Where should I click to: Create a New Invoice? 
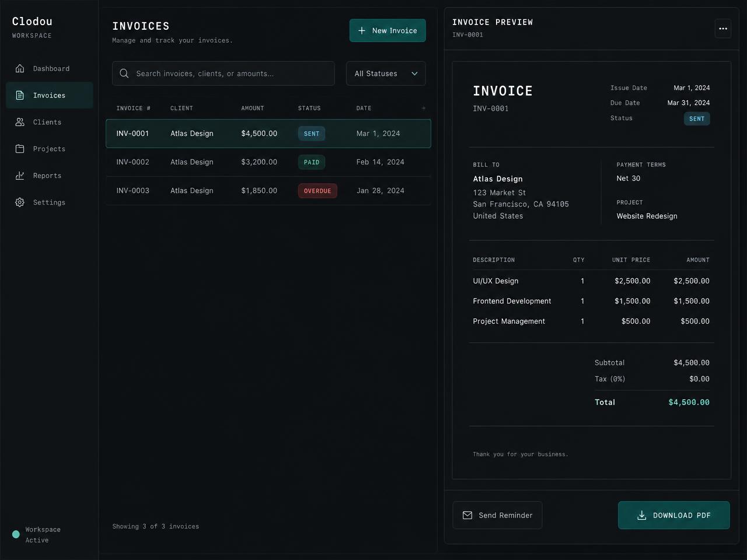[x=388, y=30]
